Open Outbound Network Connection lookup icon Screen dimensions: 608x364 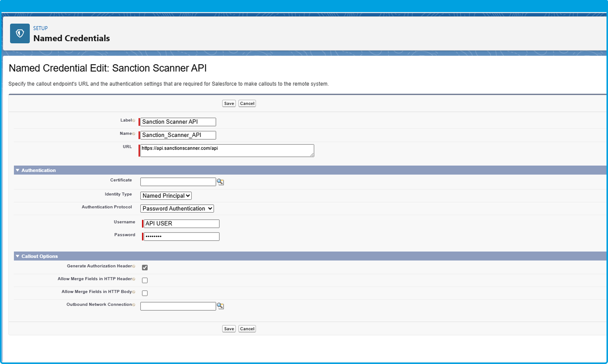220,306
